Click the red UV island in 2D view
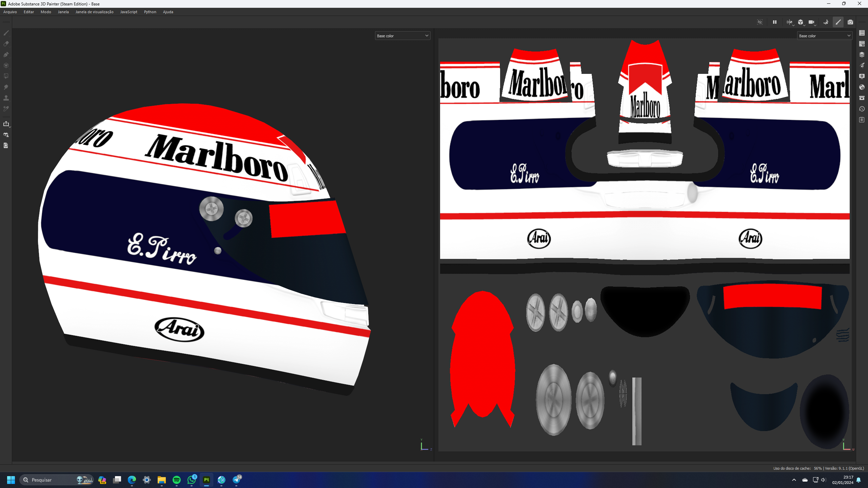This screenshot has width=868, height=488. pos(483,359)
